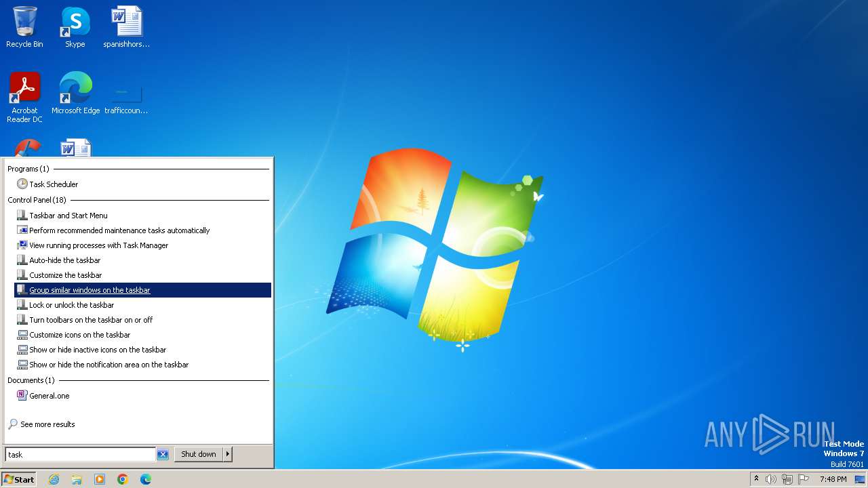This screenshot has width=868, height=488.
Task: Launch Internet Explorer from taskbar
Action: pyautogui.click(x=54, y=479)
